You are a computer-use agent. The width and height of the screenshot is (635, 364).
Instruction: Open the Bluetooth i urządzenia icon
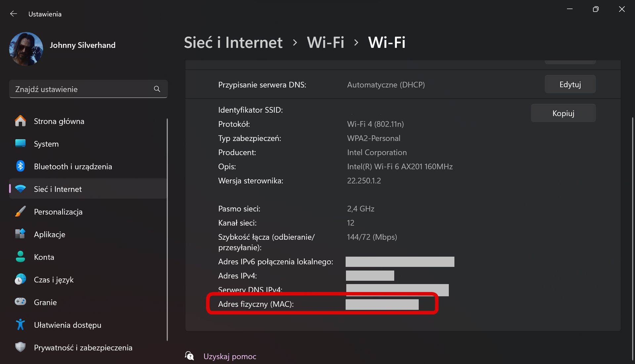point(20,166)
